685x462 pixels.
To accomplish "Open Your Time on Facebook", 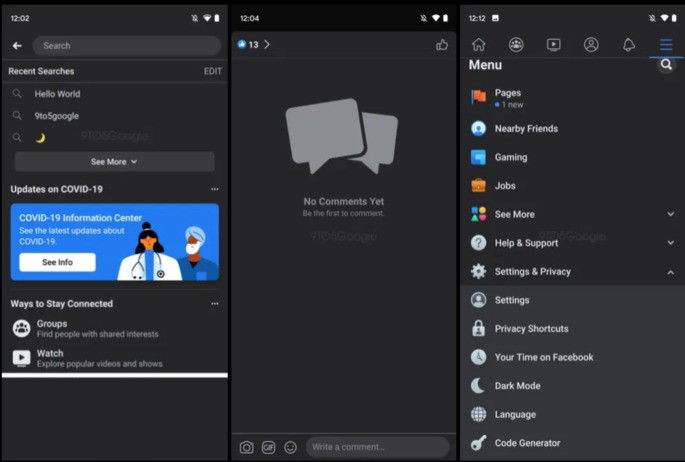I will tap(572, 357).
